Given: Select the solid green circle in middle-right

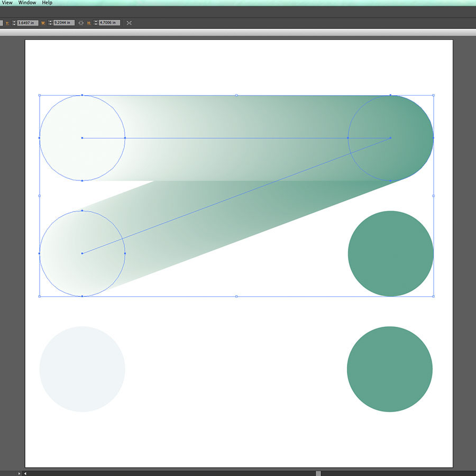Looking at the screenshot, I should pos(390,253).
